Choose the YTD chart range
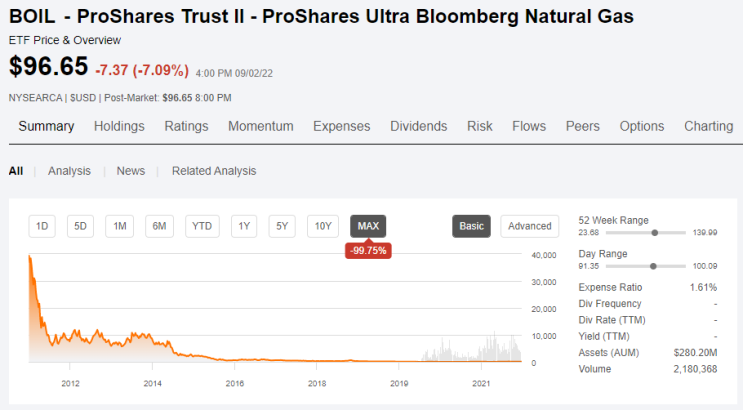743x410 pixels. coord(201,226)
